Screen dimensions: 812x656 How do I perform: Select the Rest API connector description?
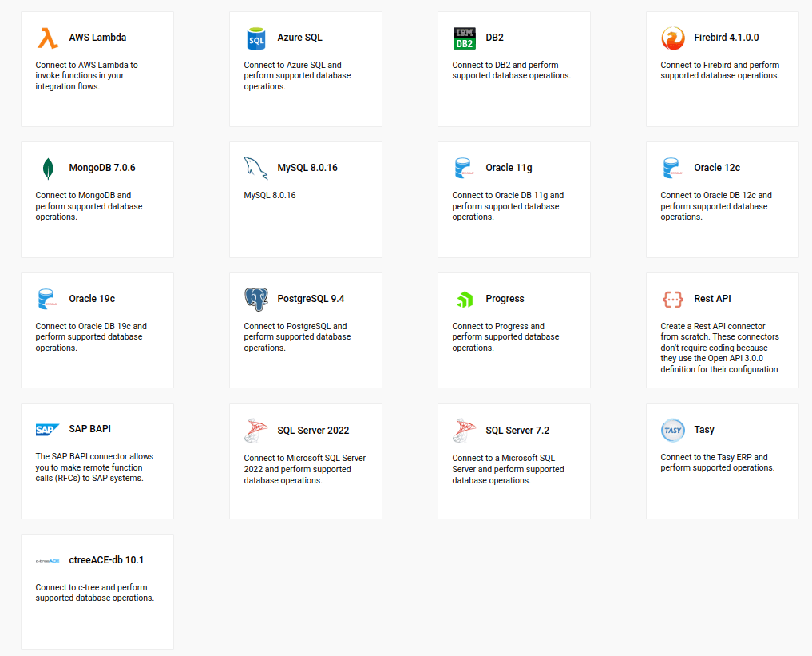[x=719, y=348]
